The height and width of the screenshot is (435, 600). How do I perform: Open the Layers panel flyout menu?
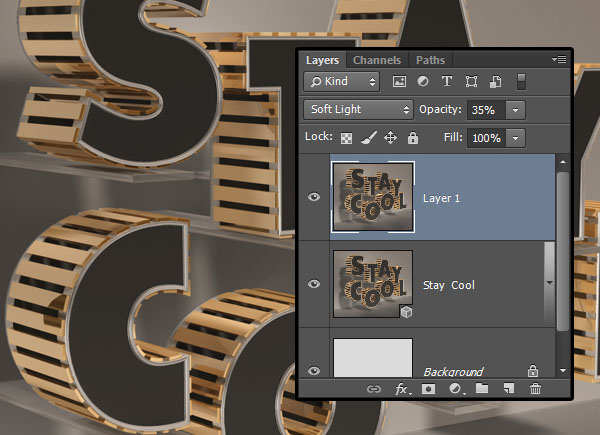[559, 59]
